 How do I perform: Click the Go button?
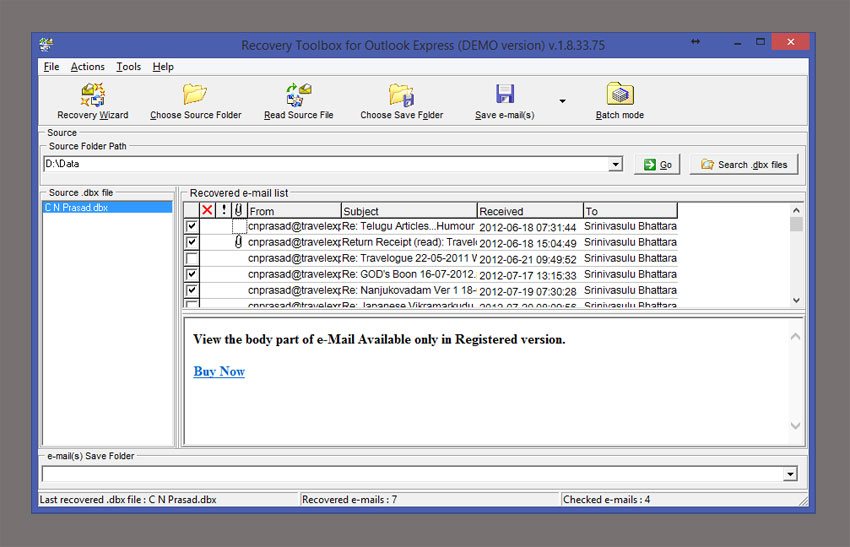click(x=657, y=165)
